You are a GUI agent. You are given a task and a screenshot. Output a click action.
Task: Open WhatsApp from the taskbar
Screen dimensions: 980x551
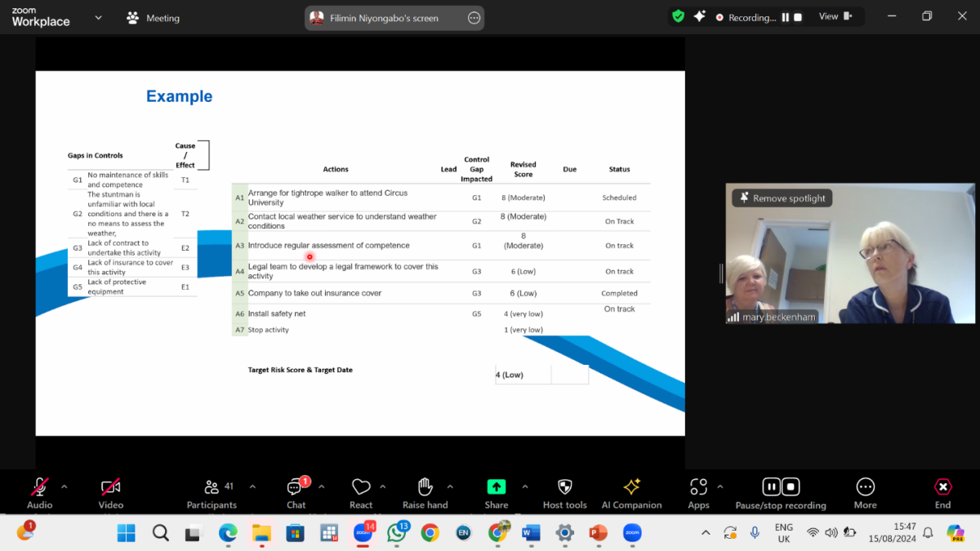[x=397, y=533]
